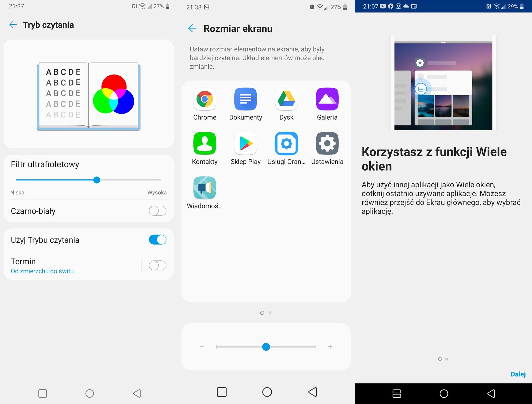Image resolution: width=532 pixels, height=404 pixels.
Task: Tap home circle in Wiele okien screen
Action: [x=444, y=393]
